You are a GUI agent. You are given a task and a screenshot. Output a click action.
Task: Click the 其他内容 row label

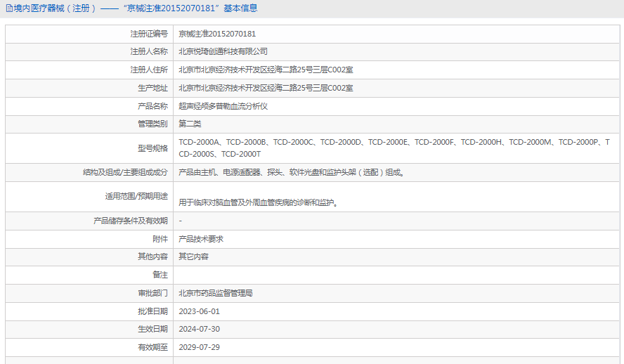pos(152,256)
